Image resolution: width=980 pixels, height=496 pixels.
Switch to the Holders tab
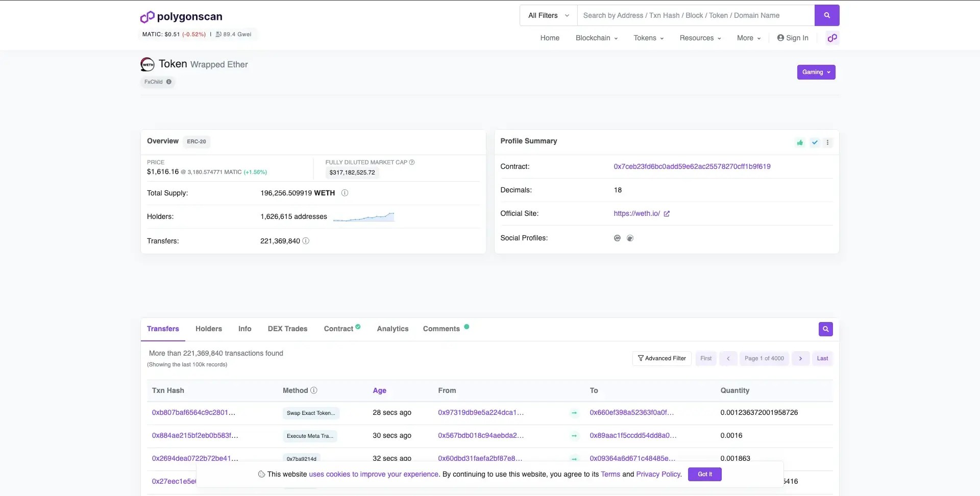tap(209, 329)
